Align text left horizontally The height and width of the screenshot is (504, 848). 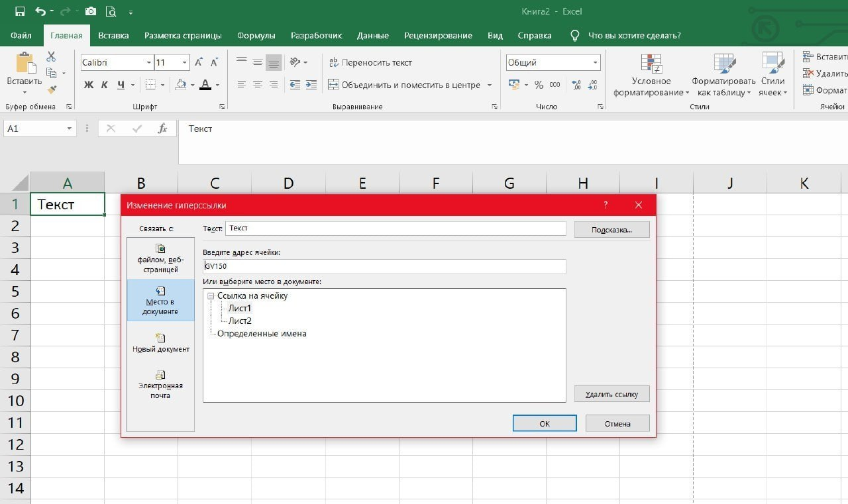(241, 85)
